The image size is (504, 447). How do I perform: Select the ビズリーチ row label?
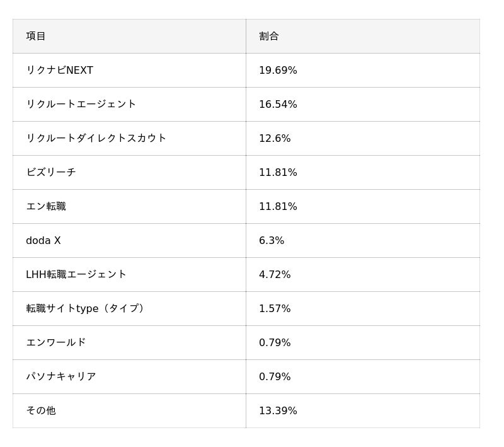51,172
